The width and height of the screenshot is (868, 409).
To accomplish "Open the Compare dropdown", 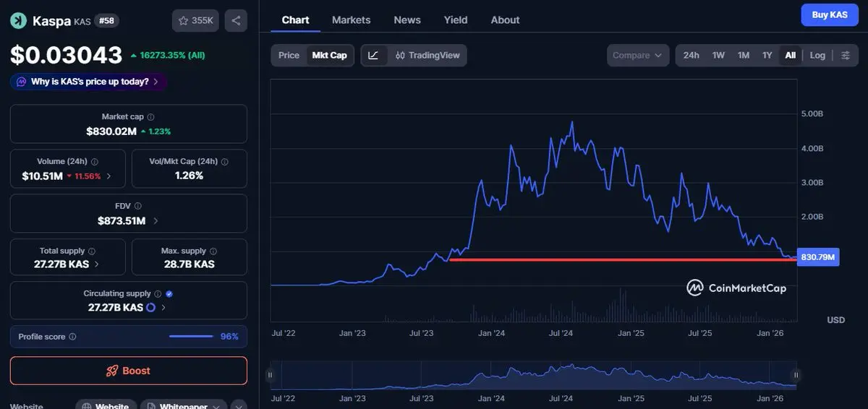I will [x=638, y=55].
